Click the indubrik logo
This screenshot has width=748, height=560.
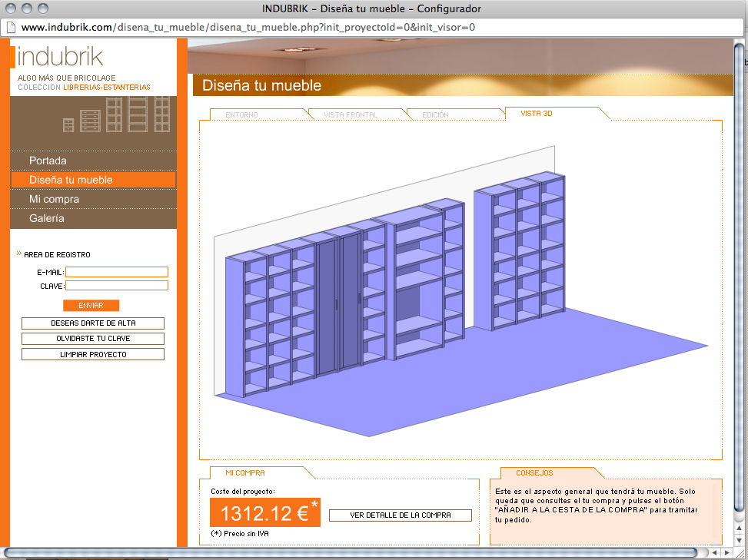[60, 57]
